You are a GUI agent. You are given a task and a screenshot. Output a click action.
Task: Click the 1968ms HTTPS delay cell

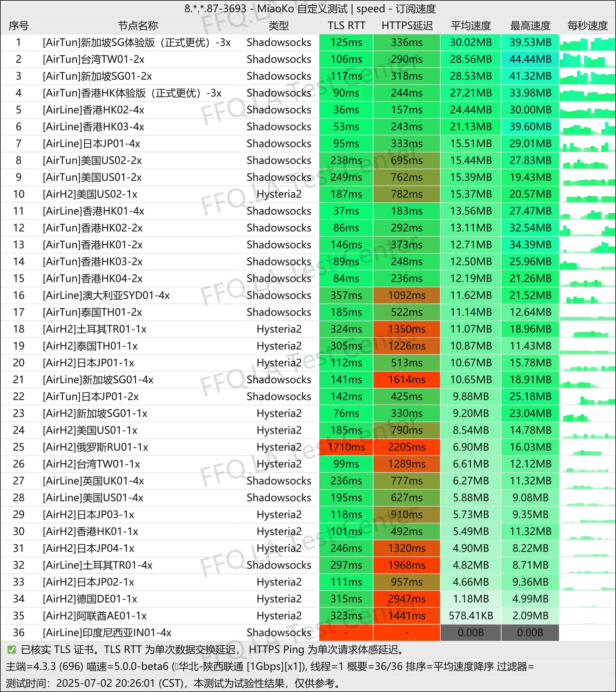[407, 565]
